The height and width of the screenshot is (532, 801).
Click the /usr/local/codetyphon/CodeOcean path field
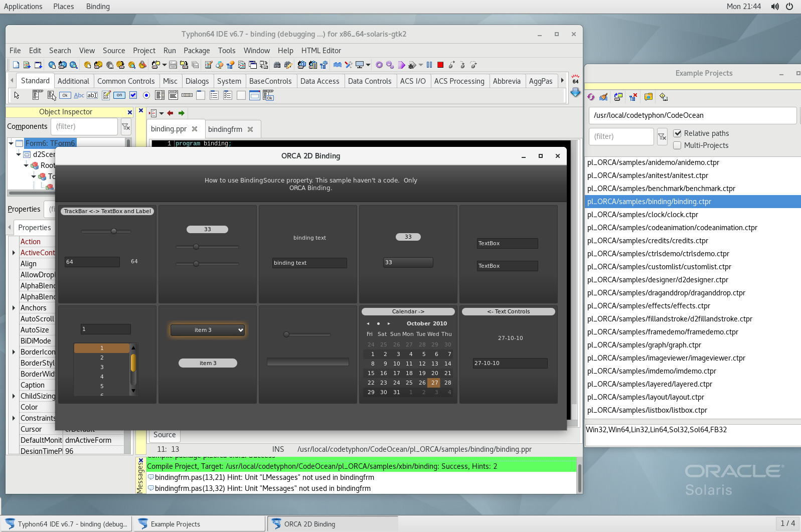[692, 115]
